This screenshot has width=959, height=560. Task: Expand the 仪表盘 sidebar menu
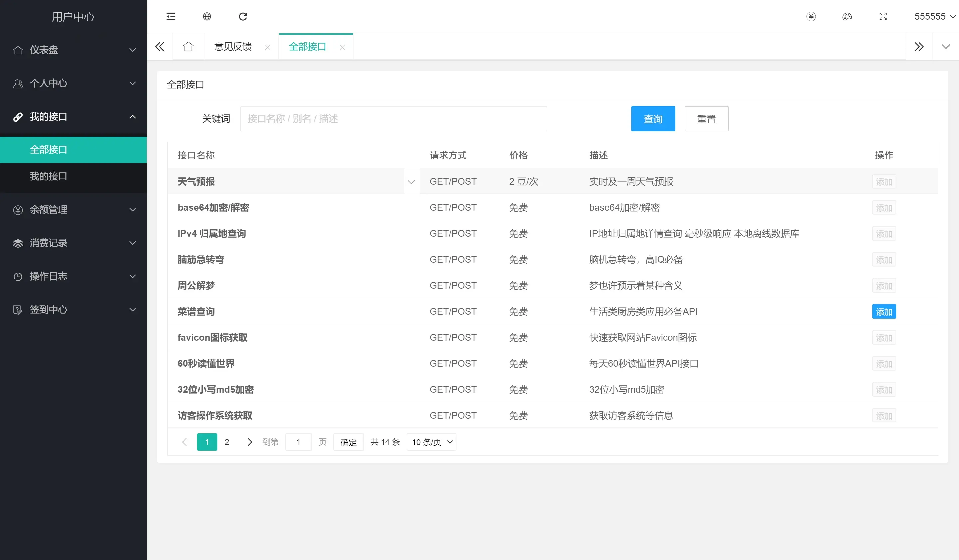click(73, 50)
